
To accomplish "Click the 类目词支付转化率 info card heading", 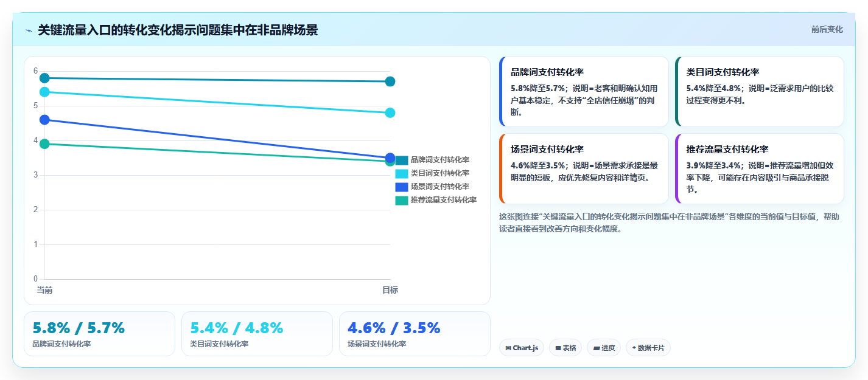I will click(x=723, y=72).
